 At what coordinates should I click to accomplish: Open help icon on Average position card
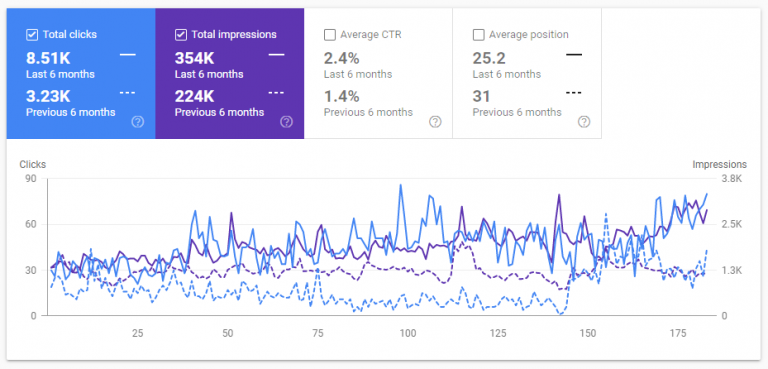click(x=584, y=122)
